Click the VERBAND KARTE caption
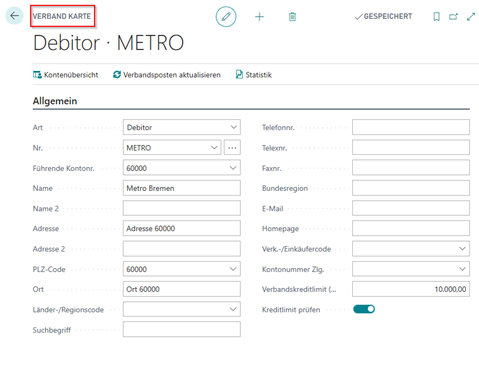 [x=62, y=16]
